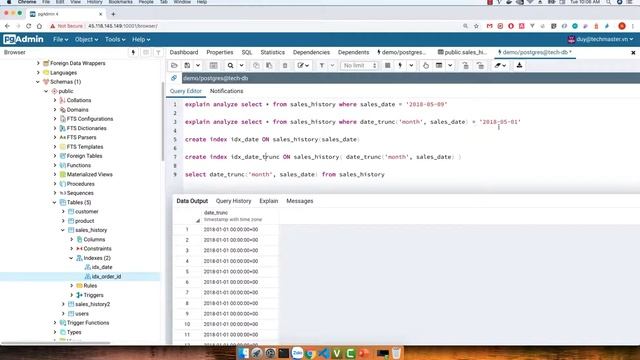Click the Filter funnel toolbar icon
The width and height of the screenshot is (640, 360).
(322, 65)
